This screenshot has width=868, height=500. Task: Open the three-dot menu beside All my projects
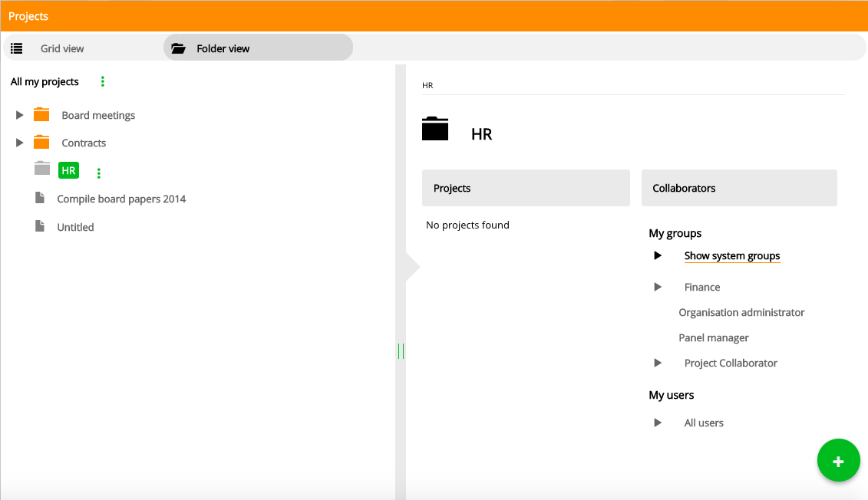(103, 81)
